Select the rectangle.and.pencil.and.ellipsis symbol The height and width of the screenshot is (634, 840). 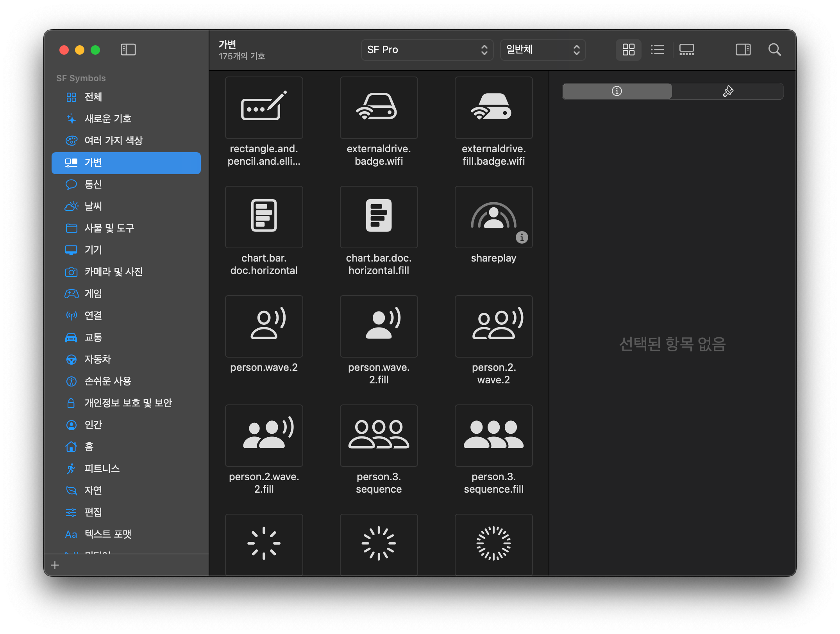264,108
